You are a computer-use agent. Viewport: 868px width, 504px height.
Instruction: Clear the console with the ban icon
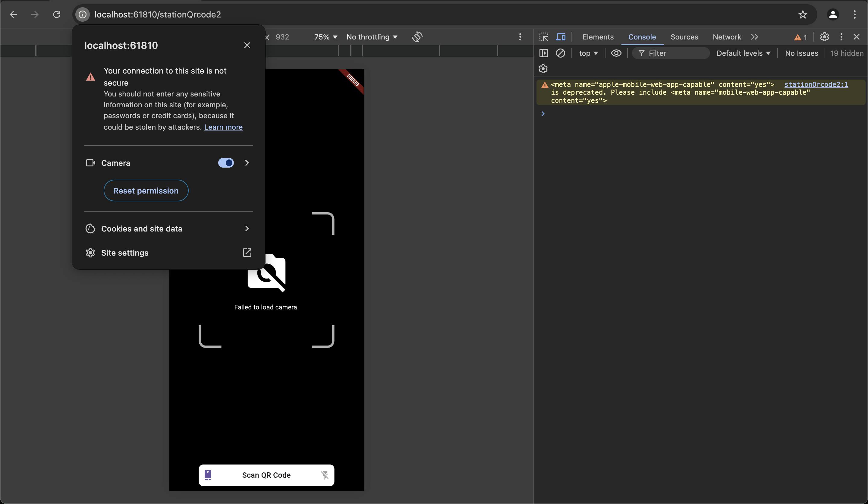pos(560,53)
